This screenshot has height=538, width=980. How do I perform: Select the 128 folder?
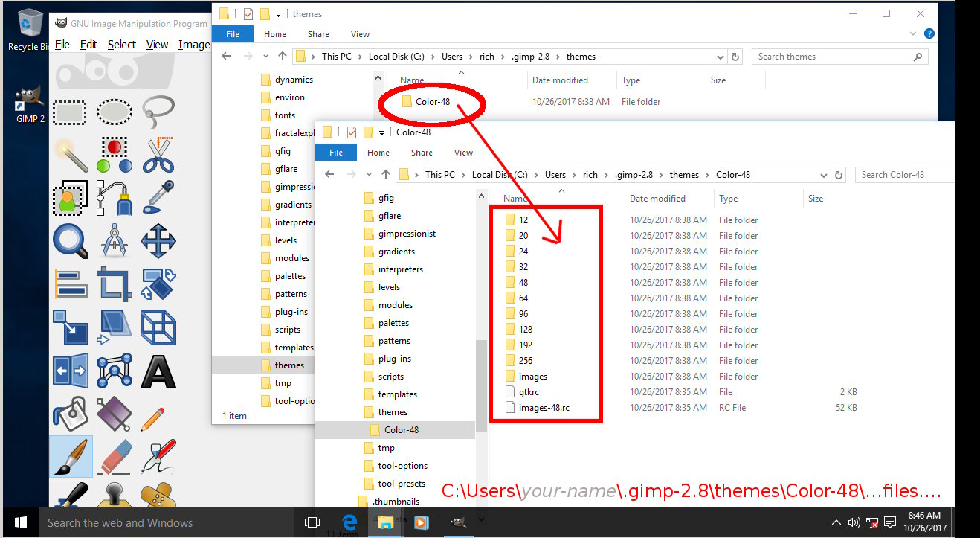[526, 330]
